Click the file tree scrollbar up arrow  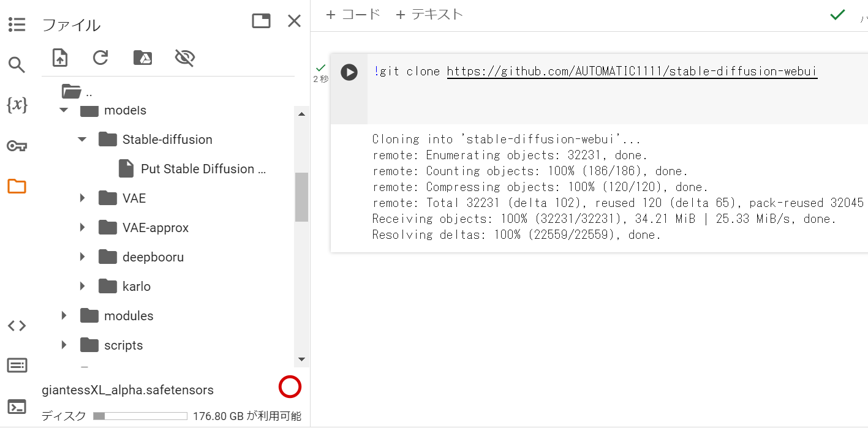[x=301, y=114]
